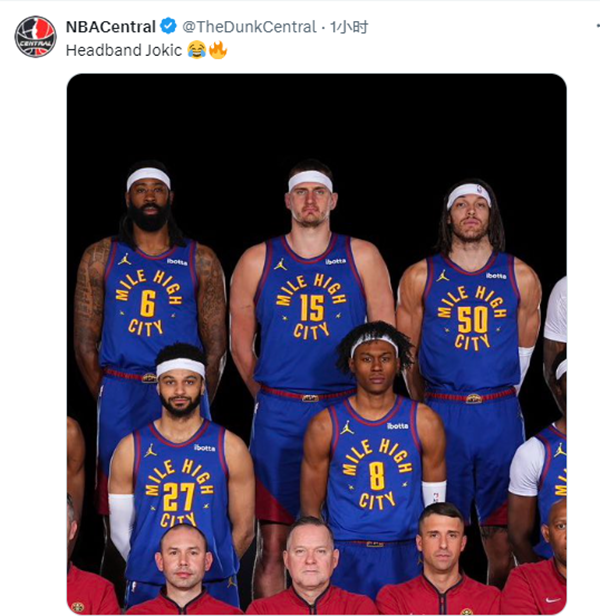Click the blue verified badge
Image resolution: width=600 pixels, height=616 pixels.
(169, 26)
